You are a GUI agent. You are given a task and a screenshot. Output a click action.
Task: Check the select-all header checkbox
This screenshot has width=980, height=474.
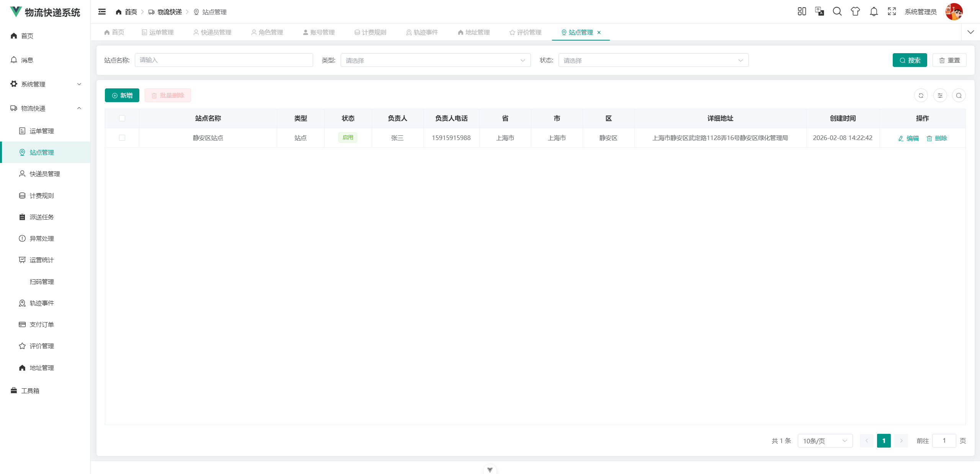tap(122, 118)
